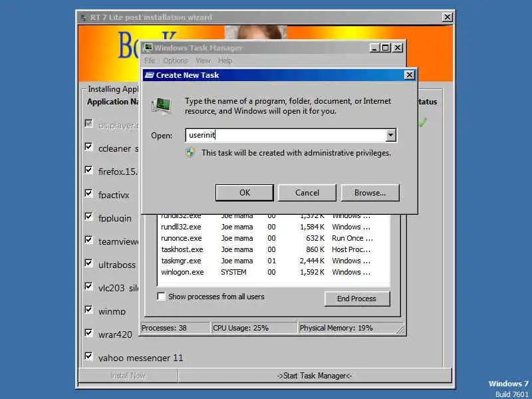The height and width of the screenshot is (399, 532).
Task: Close the RT 7 Lite wizard window
Action: point(447,17)
